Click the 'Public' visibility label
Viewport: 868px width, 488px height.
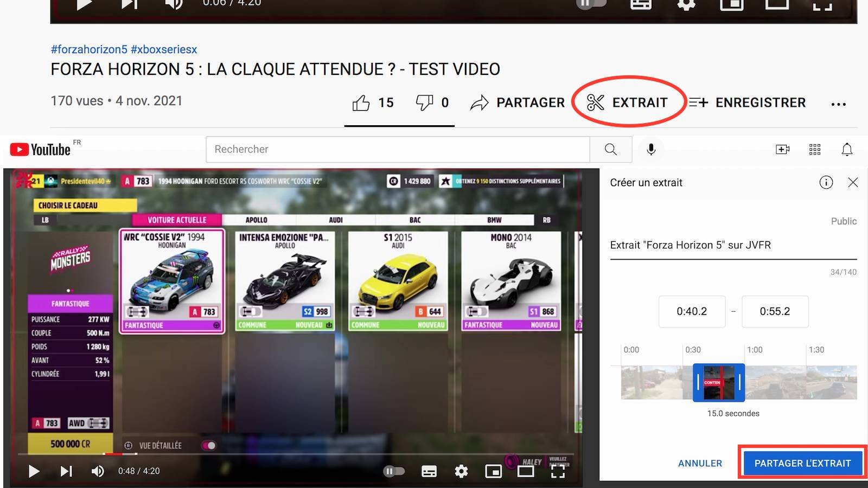[844, 221]
